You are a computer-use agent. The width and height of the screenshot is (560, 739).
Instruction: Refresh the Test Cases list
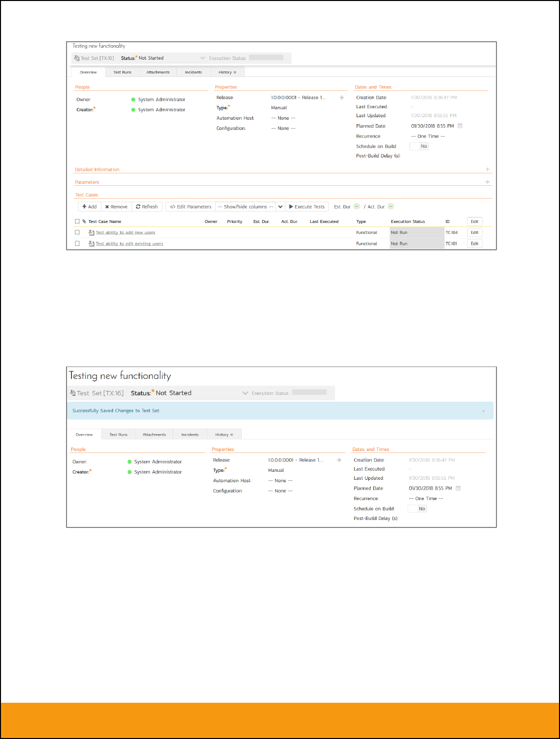coord(147,207)
